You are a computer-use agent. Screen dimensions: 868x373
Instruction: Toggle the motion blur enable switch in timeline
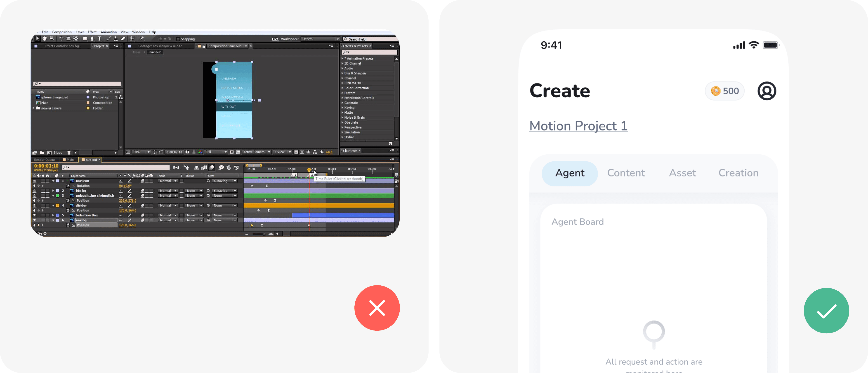point(212,168)
